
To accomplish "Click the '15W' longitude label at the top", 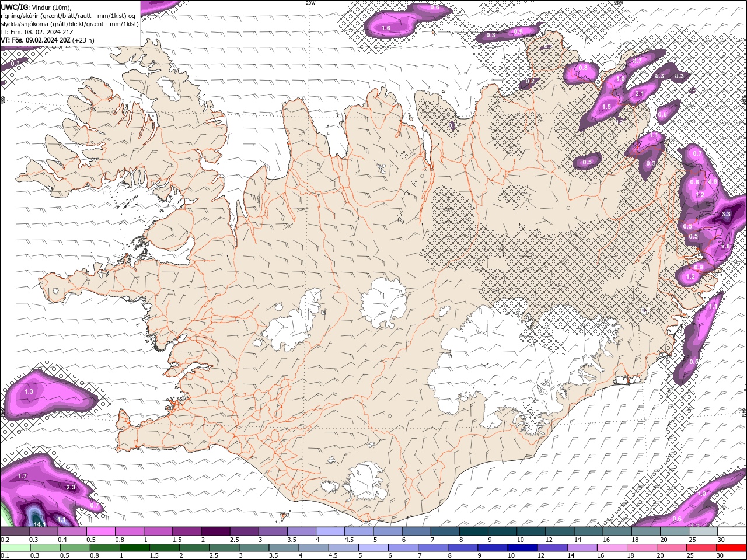I will click(x=618, y=3).
